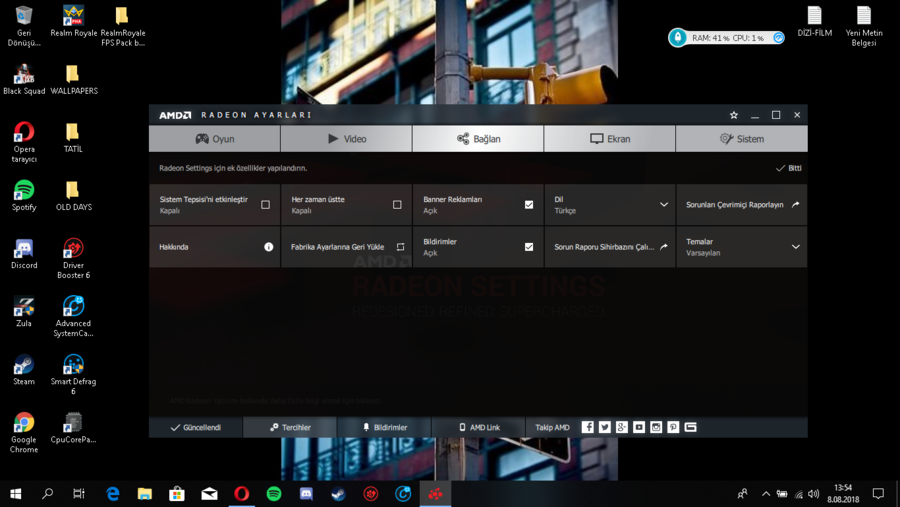
Task: Click the Güncellendi update button
Action: [x=196, y=427]
